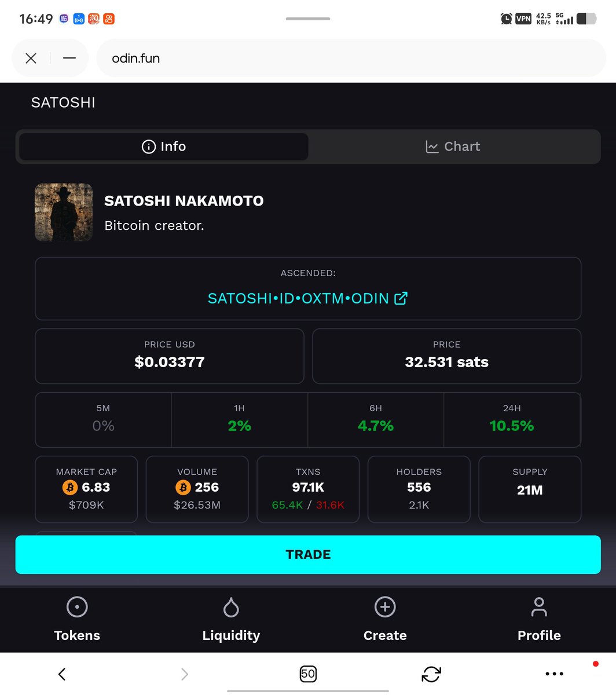
Task: Select the TXNS 97.1K card
Action: coord(308,489)
